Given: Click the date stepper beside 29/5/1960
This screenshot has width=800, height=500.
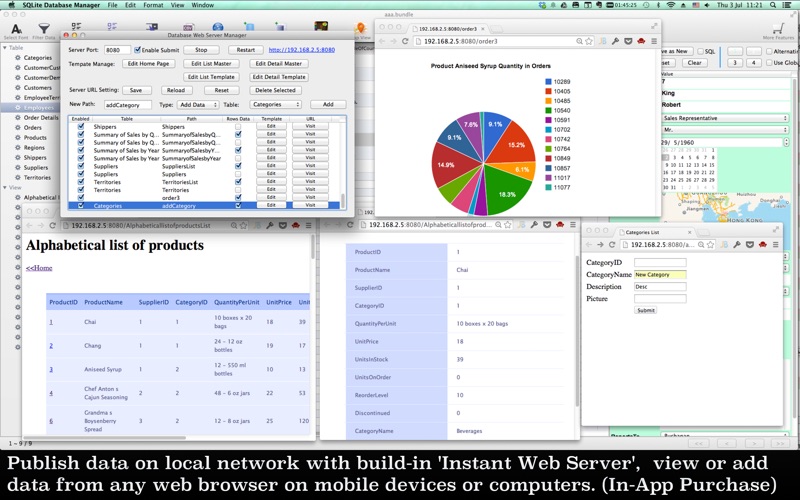Looking at the screenshot, I should click(786, 142).
